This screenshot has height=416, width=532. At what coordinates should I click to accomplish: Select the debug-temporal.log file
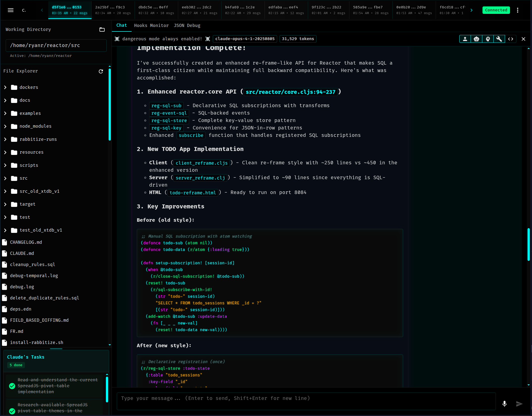tap(34, 276)
